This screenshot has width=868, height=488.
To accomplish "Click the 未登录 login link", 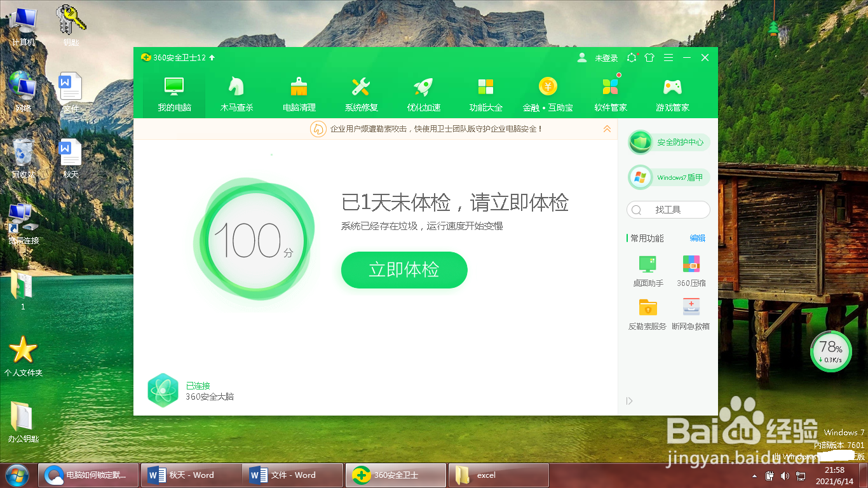I will pos(606,58).
